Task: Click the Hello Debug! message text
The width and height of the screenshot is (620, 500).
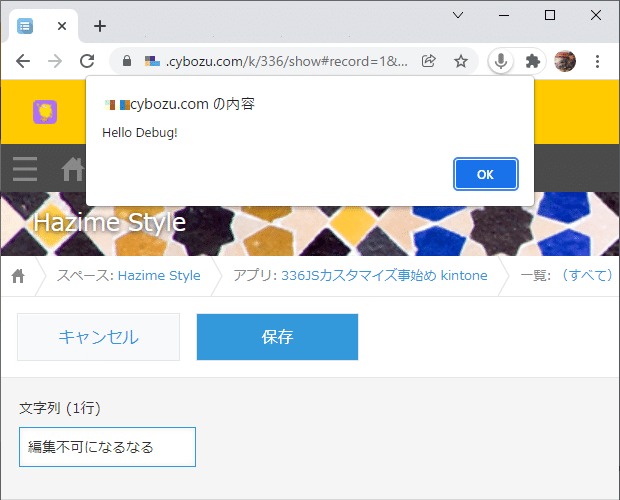Action: click(140, 133)
